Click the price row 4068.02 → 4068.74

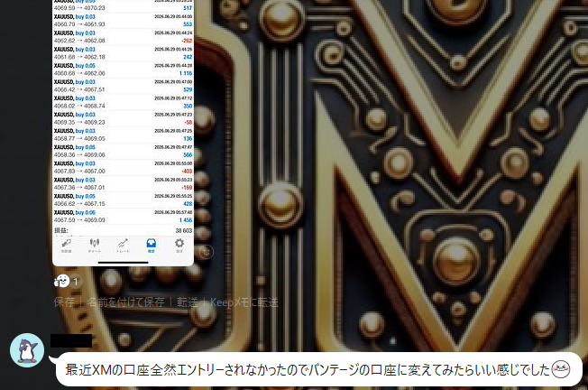click(79, 106)
